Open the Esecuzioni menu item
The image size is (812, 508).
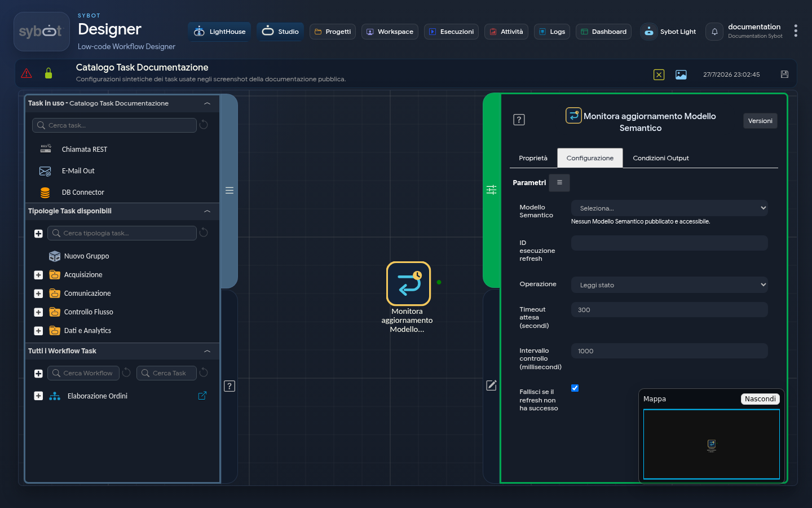[x=451, y=32]
